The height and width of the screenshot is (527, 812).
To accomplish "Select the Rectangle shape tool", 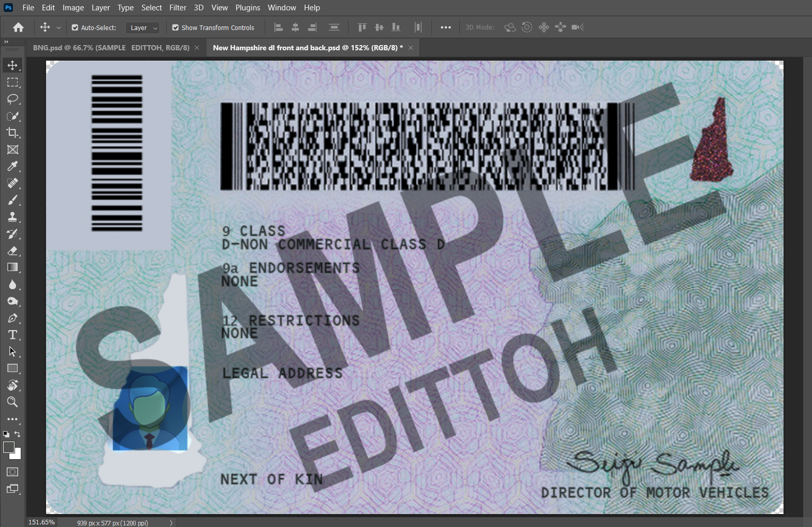I will coord(12,368).
